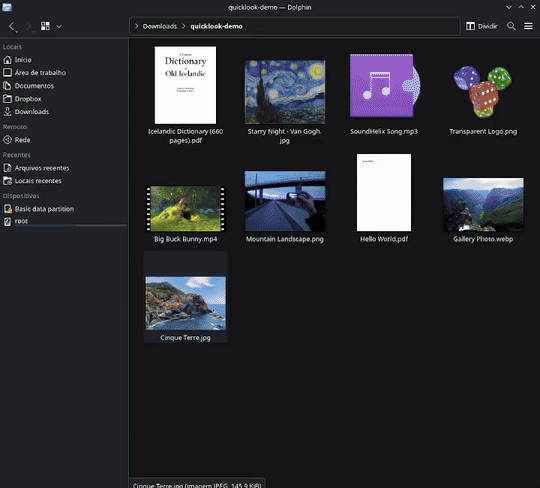The height and width of the screenshot is (488, 540).
Task: Navigate to Downloads in the breadcrumb
Action: tap(159, 26)
